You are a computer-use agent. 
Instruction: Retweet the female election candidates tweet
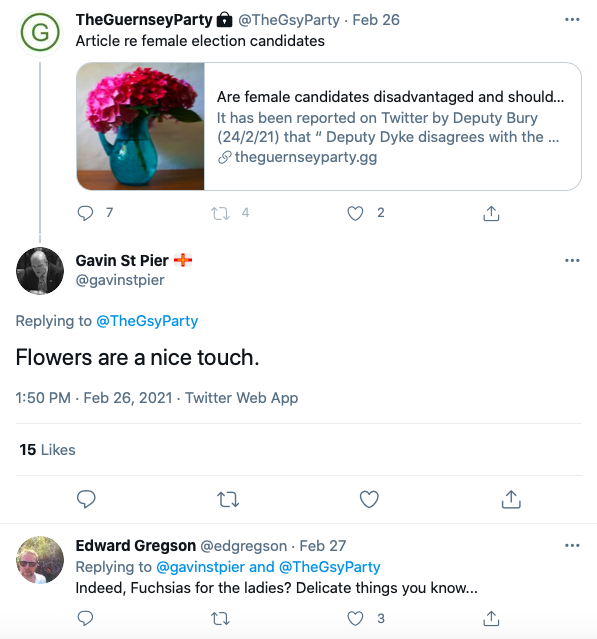(x=220, y=213)
